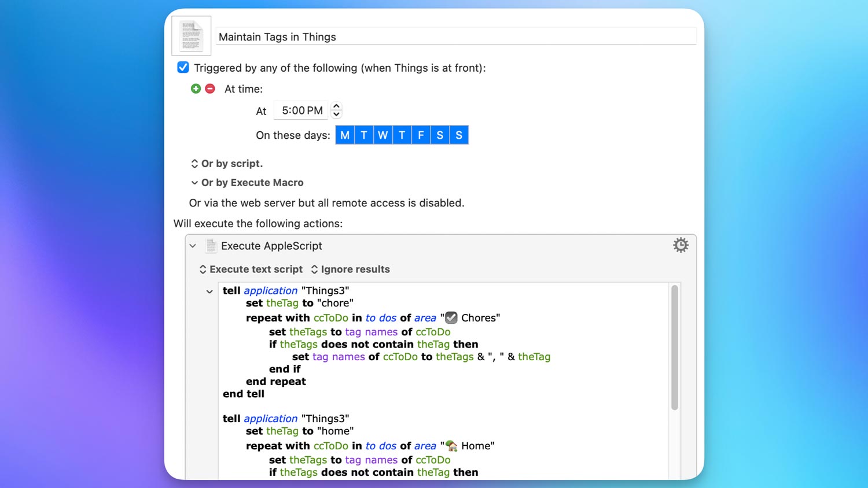Collapse the Execute AppleScript action

click(193, 246)
